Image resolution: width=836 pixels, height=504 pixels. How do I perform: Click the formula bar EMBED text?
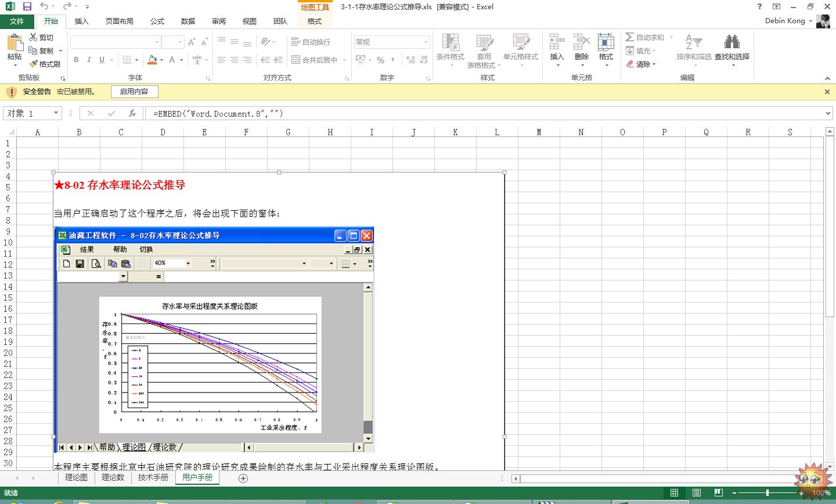(218, 114)
